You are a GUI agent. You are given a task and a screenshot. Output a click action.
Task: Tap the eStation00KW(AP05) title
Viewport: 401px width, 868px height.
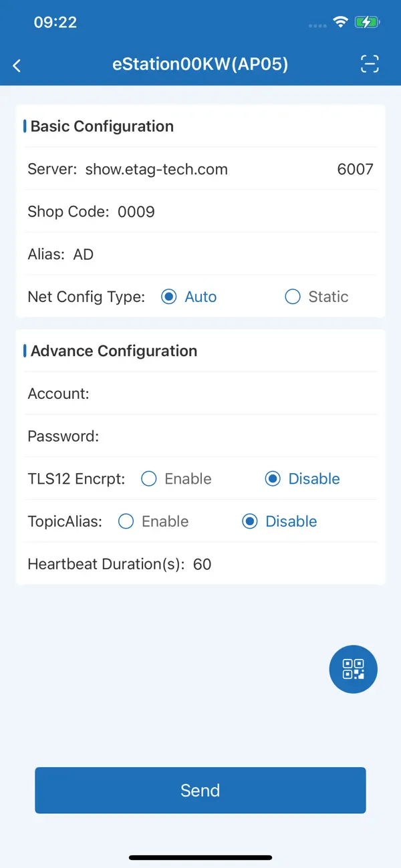[200, 64]
